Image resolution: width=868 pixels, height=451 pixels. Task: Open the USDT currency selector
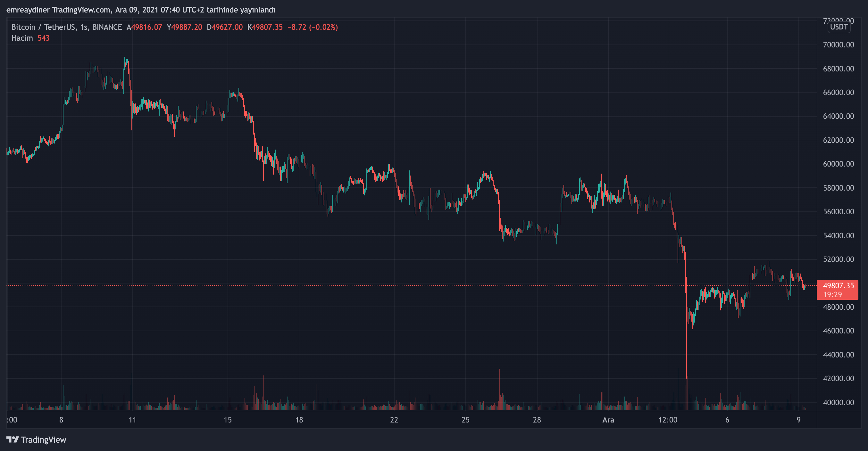coord(839,27)
